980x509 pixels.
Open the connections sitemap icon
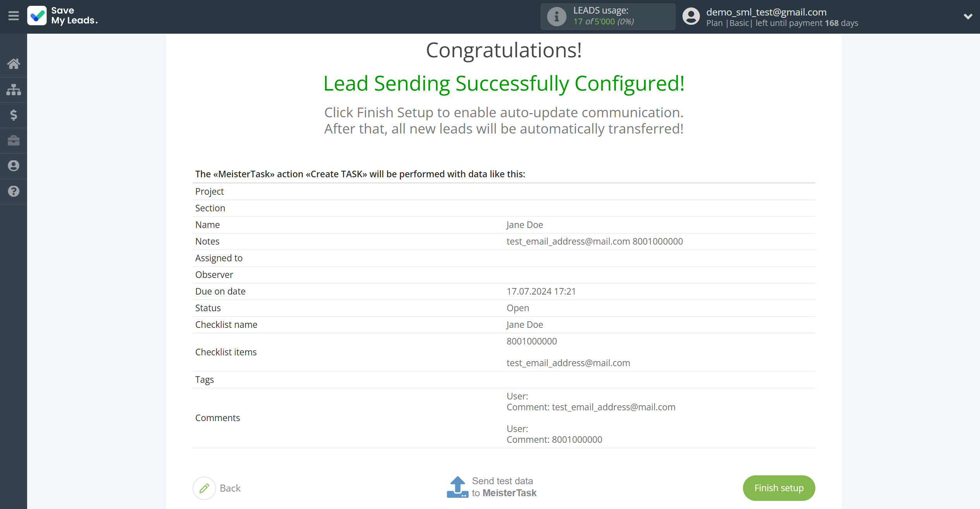(x=14, y=89)
